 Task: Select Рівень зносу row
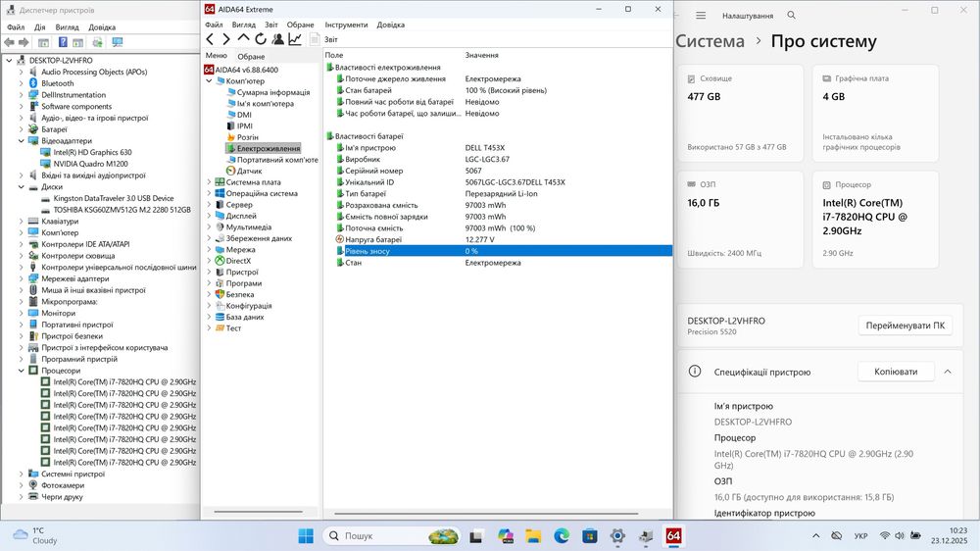pyautogui.click(x=498, y=251)
